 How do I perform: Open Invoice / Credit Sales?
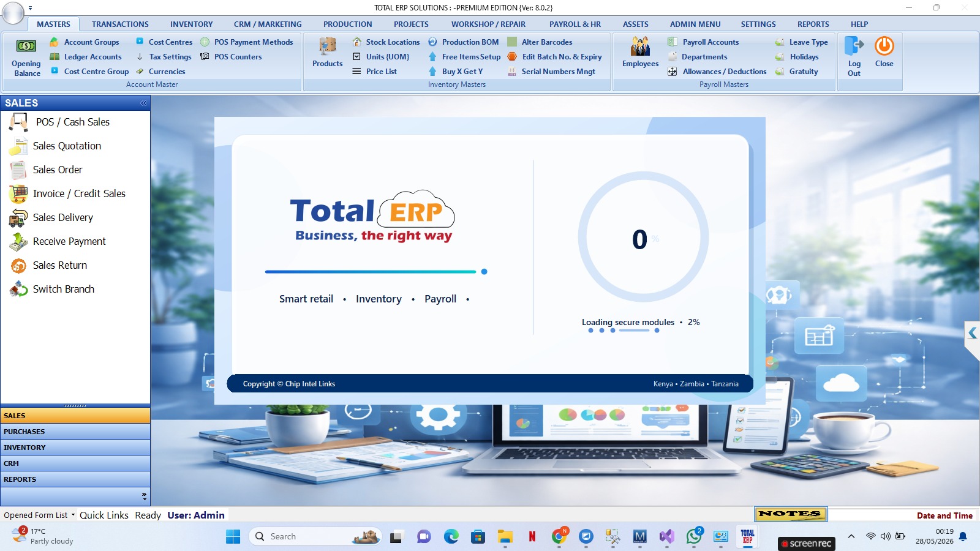point(68,193)
